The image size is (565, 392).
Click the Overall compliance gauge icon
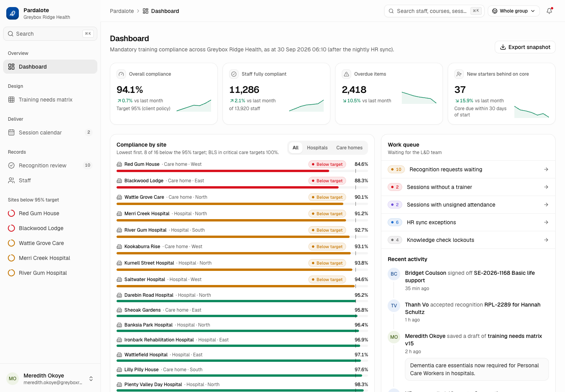tap(121, 74)
